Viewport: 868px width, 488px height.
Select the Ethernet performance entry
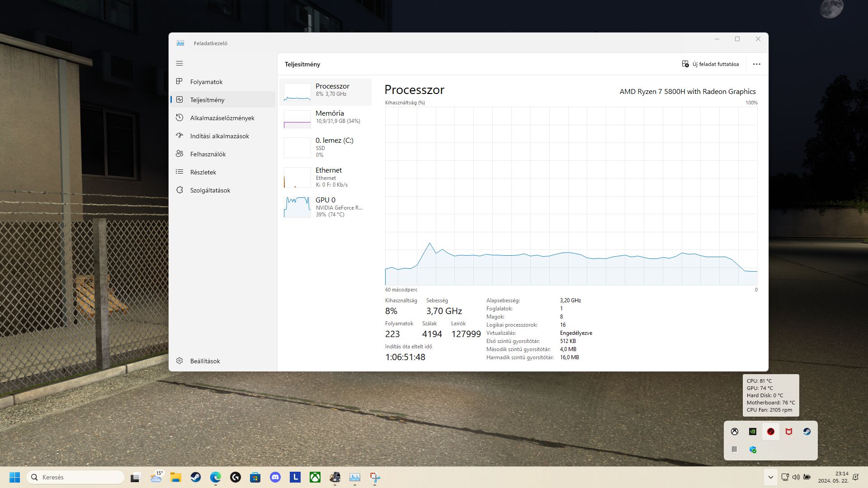[325, 177]
